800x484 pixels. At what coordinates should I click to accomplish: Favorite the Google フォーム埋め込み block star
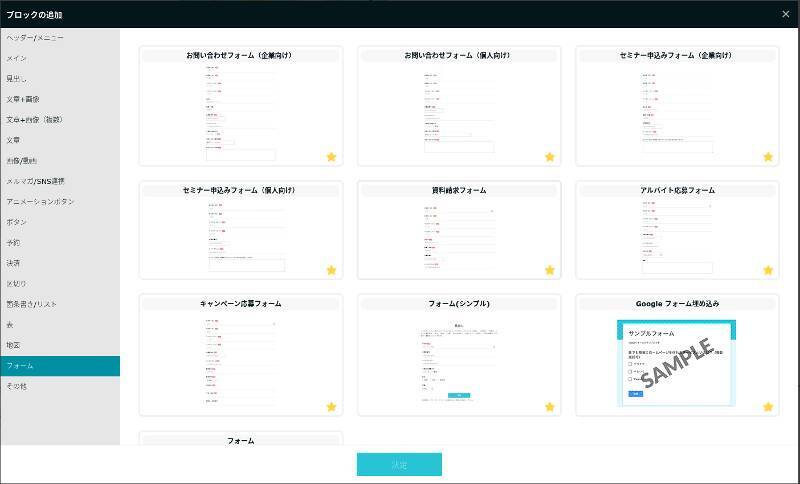coord(768,407)
